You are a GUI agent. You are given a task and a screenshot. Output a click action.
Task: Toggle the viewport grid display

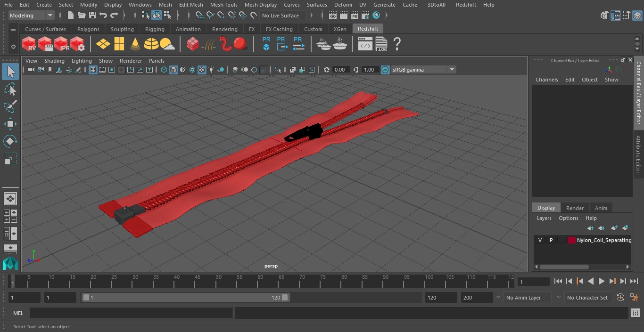pyautogui.click(x=93, y=70)
